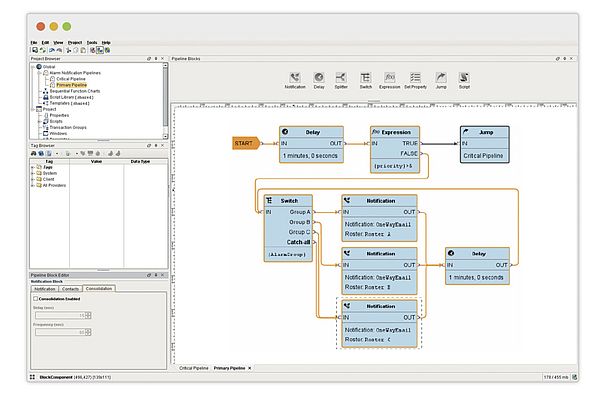Screen dimensions: 603x400
Task: Close the Primary Pipeline workspace tab
Action: point(250,368)
